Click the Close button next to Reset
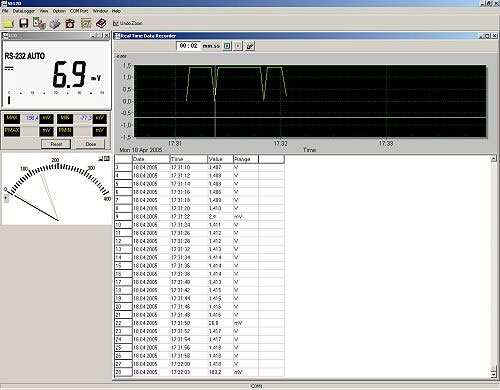This screenshot has height=390, width=500. [91, 144]
